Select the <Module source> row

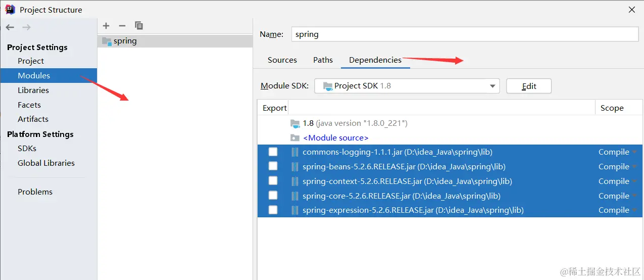[x=450, y=137]
